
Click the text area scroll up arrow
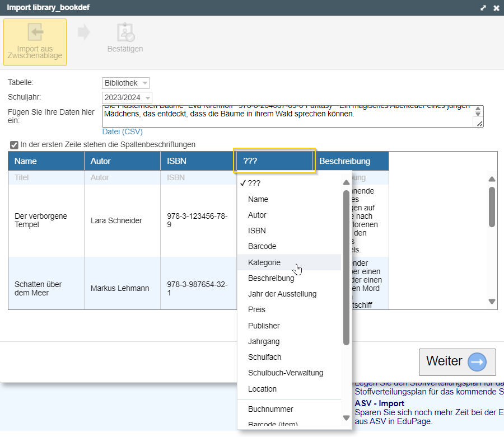(x=478, y=109)
